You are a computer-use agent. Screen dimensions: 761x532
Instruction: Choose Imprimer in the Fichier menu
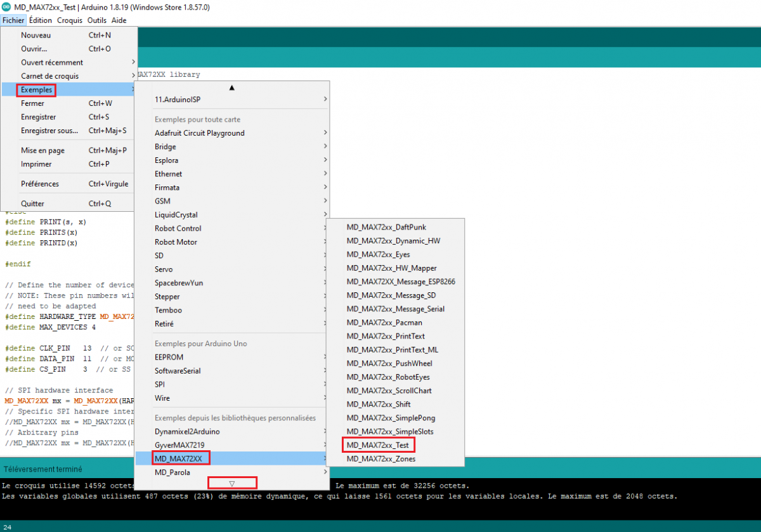pyautogui.click(x=68, y=164)
